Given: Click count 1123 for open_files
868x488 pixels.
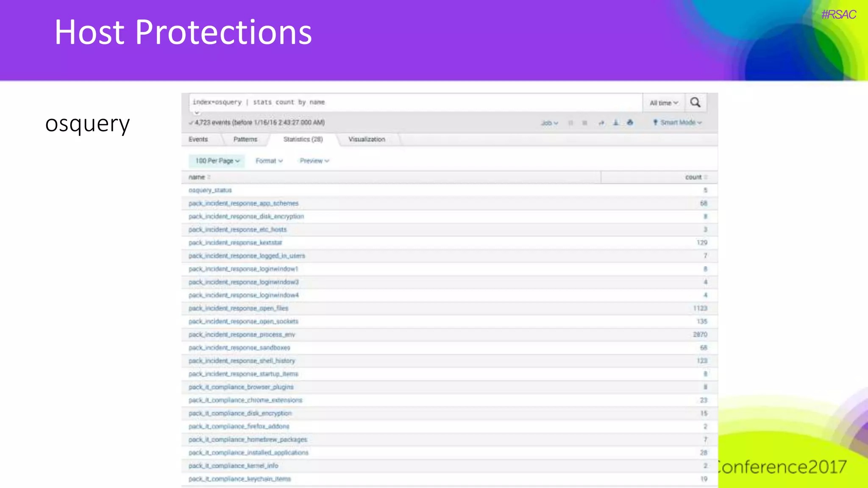Looking at the screenshot, I should 700,308.
